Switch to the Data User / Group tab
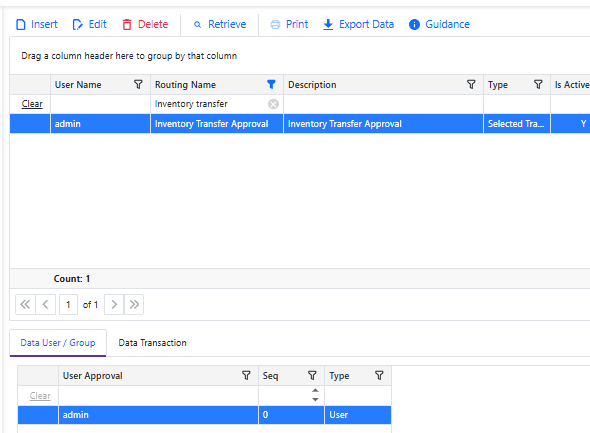This screenshot has width=590, height=433. pyautogui.click(x=58, y=343)
